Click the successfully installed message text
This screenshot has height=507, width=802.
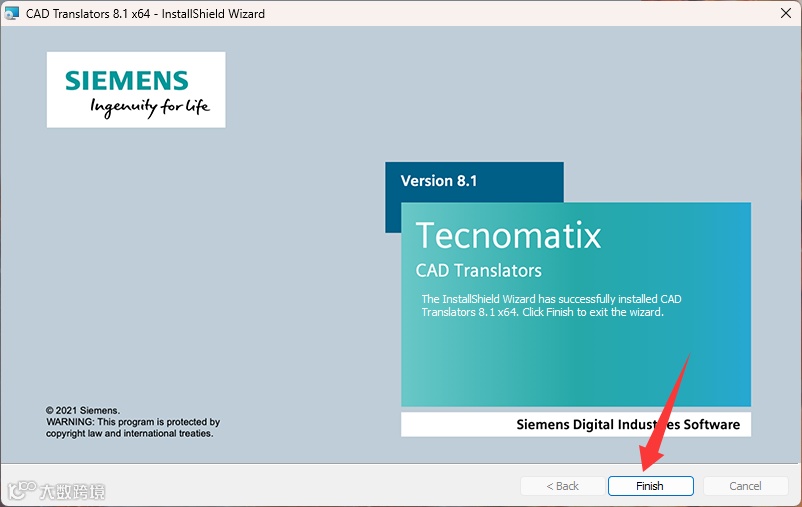pyautogui.click(x=551, y=305)
